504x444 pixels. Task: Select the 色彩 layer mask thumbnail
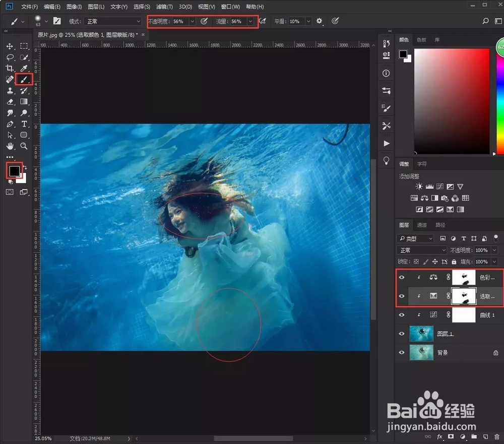point(463,277)
